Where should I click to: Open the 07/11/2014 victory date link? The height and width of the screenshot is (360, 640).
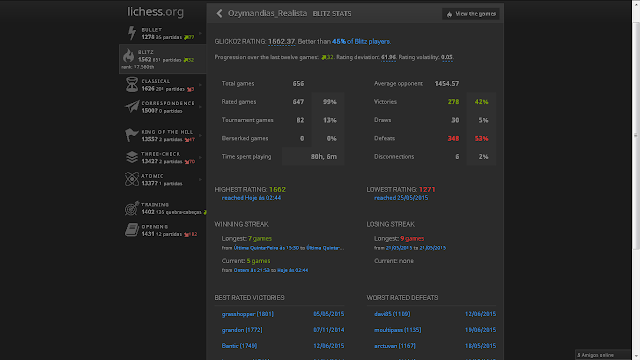(x=329, y=330)
